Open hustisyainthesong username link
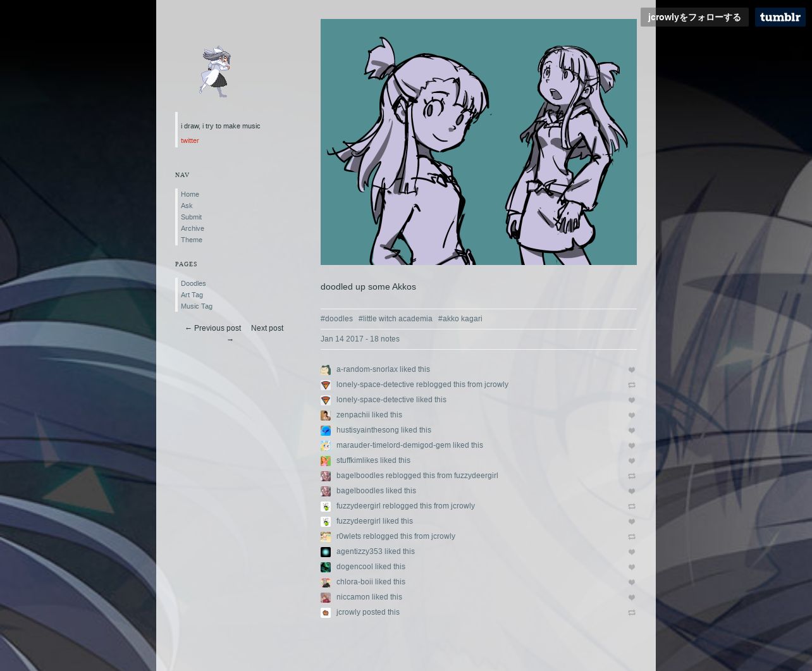 (x=367, y=430)
